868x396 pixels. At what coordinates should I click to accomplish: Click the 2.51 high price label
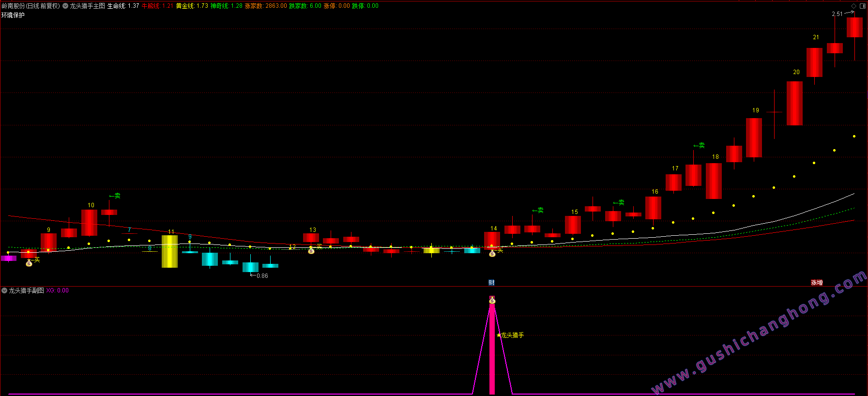pyautogui.click(x=837, y=14)
